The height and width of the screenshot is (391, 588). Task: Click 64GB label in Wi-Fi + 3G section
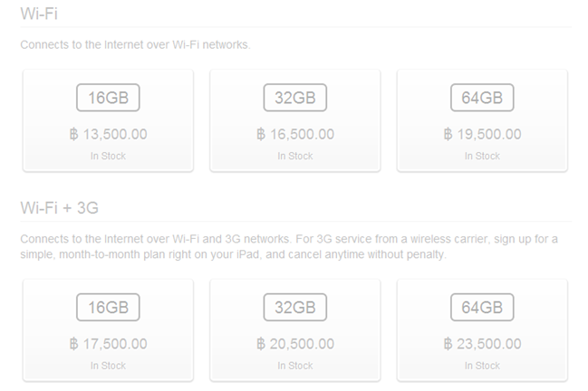482,308
